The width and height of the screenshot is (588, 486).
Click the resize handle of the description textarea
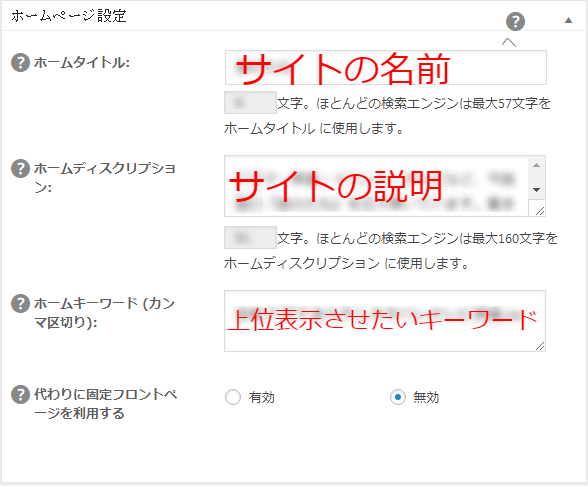(x=539, y=211)
